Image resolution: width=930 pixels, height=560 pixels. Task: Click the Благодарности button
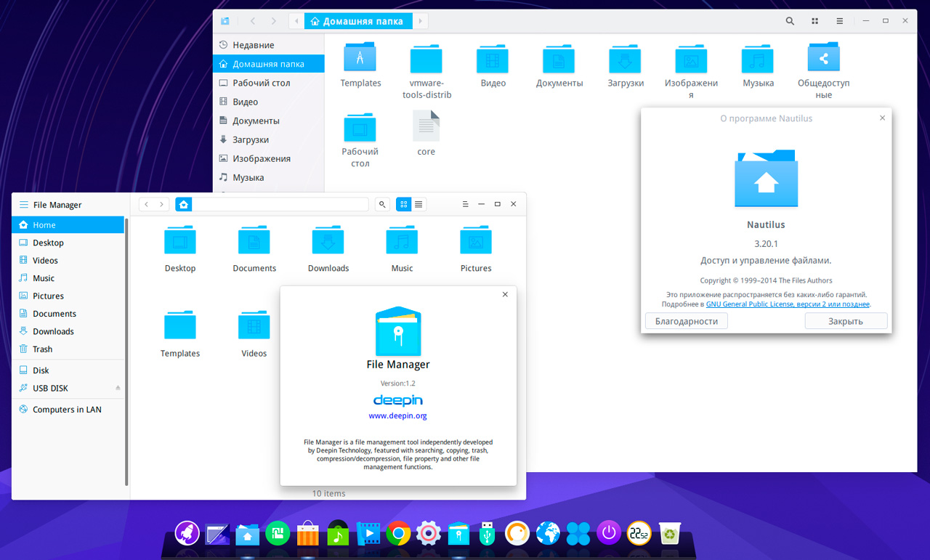(x=686, y=321)
